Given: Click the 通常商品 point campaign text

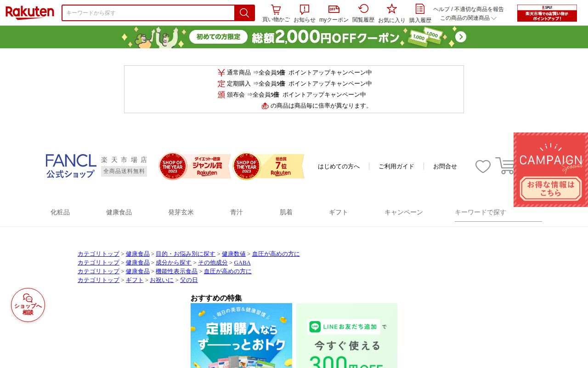Looking at the screenshot, I should coord(294,73).
